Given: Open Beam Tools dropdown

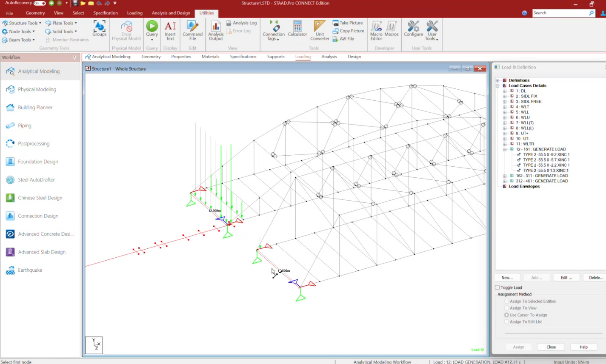Looking at the screenshot, I should tap(19, 40).
